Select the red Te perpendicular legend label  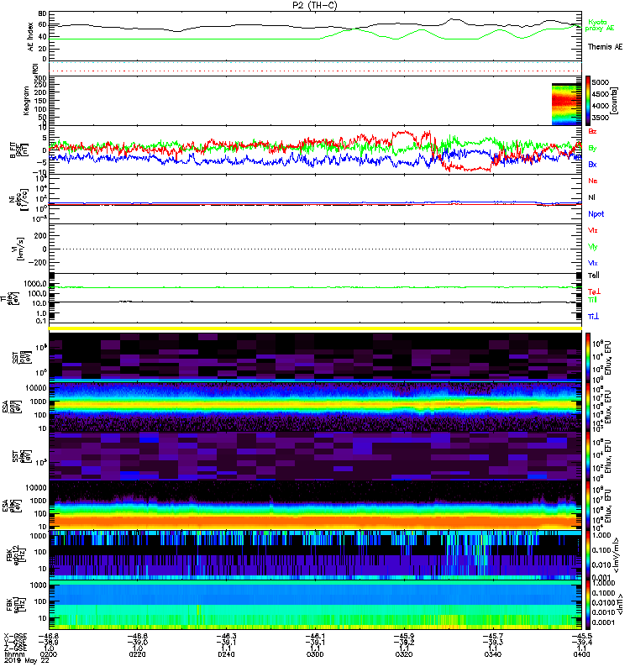pos(594,291)
